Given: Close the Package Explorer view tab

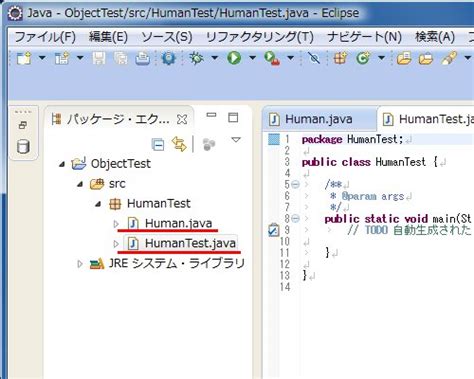Looking at the screenshot, I should [x=182, y=119].
